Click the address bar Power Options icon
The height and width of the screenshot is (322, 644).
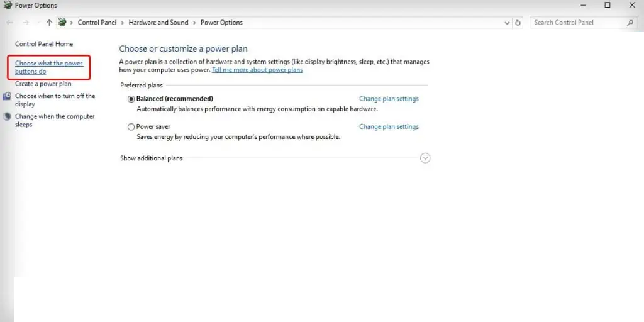62,23
